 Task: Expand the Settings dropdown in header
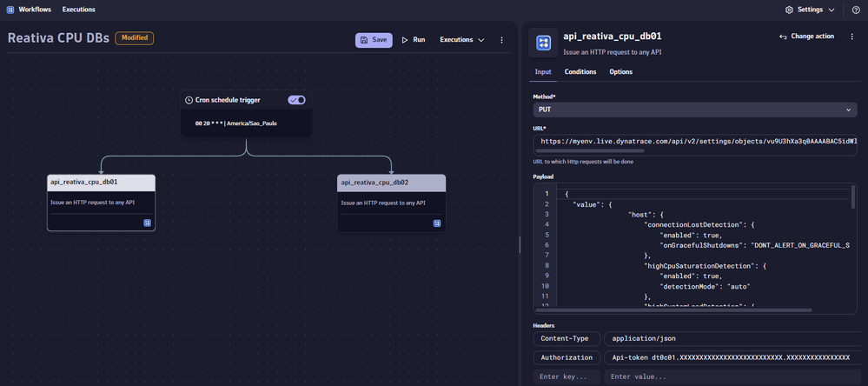tap(810, 10)
